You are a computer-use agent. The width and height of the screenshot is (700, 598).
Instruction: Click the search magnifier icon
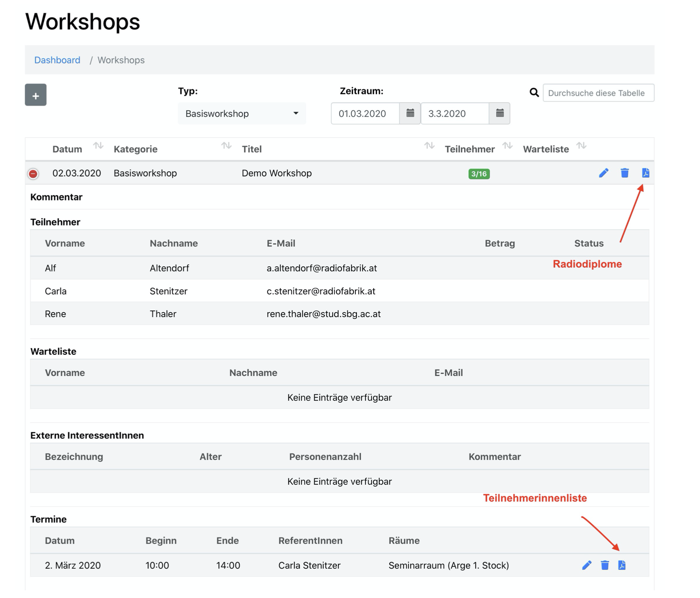(534, 92)
